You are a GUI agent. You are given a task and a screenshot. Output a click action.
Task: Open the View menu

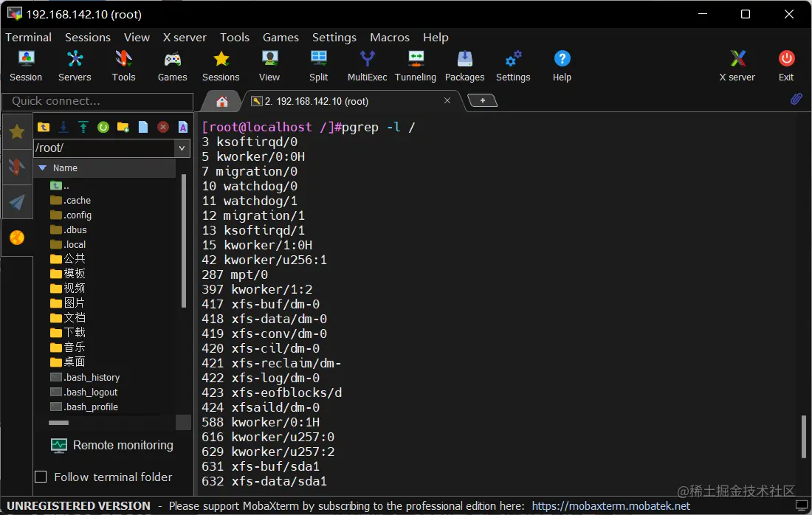tap(137, 38)
